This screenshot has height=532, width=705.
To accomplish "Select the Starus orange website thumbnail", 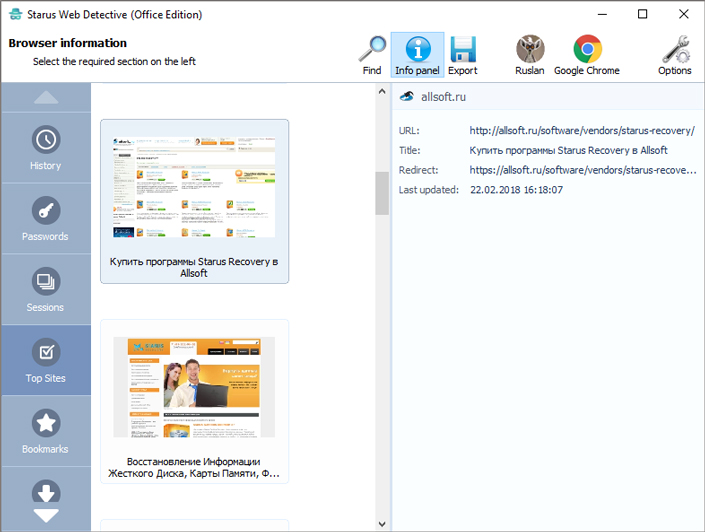I will [194, 387].
